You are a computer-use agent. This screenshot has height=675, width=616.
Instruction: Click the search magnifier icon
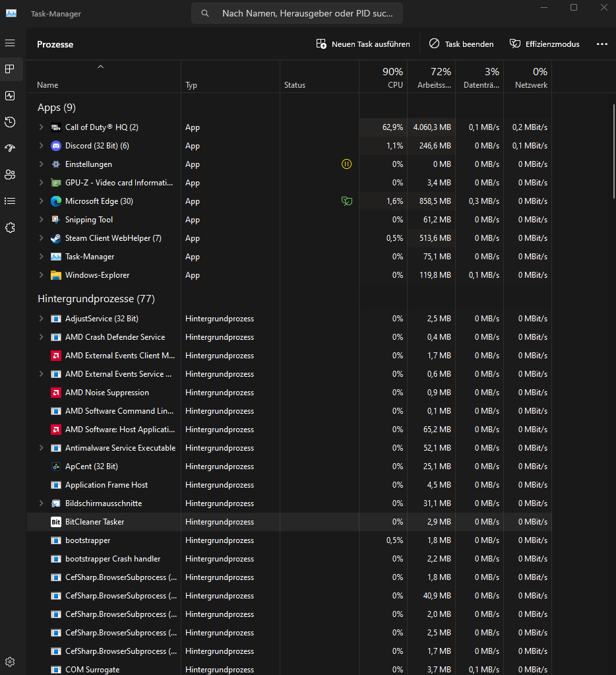pyautogui.click(x=205, y=13)
